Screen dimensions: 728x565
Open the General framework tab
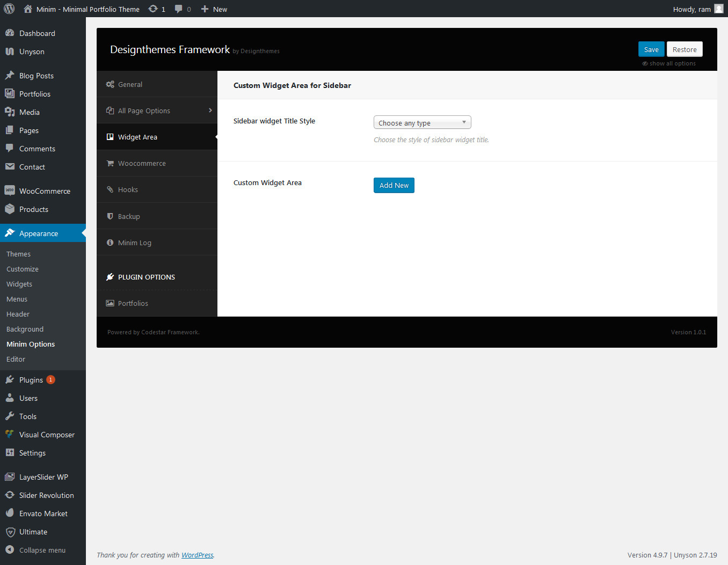tap(157, 84)
